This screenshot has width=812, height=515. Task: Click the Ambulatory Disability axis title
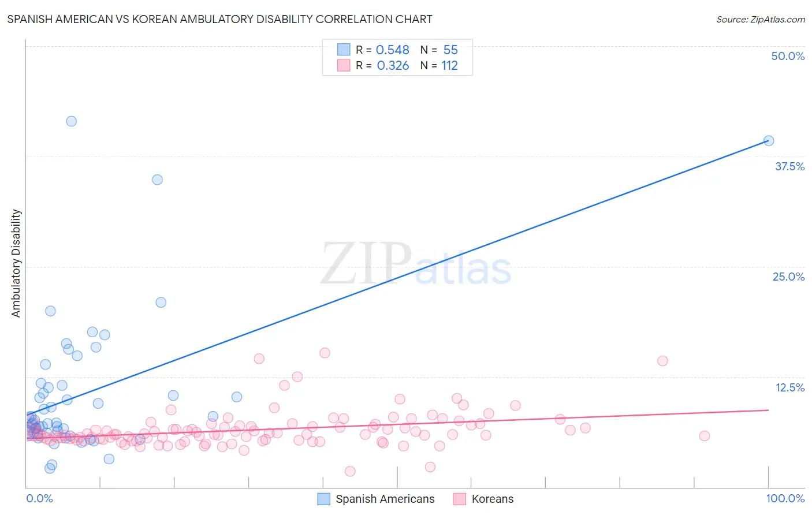pos(16,263)
